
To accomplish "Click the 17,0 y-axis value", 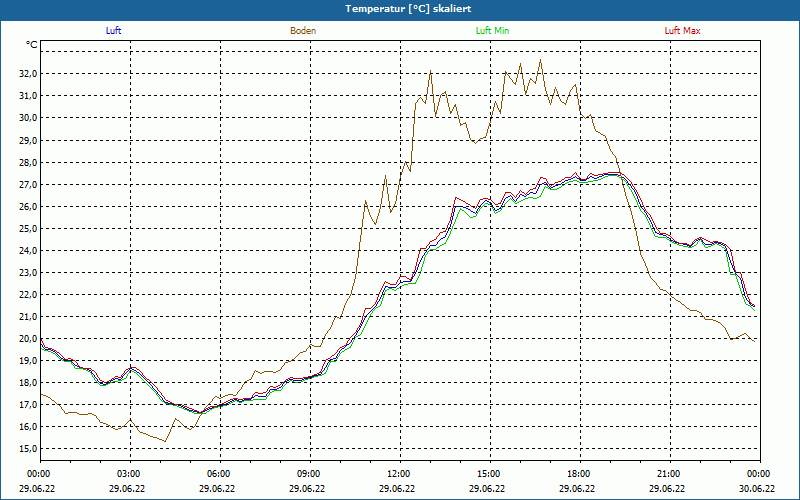I will click(x=28, y=405).
